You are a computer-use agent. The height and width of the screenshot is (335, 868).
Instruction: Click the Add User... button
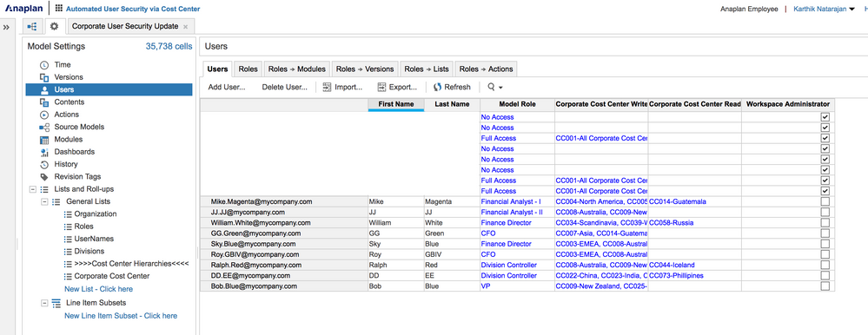227,87
